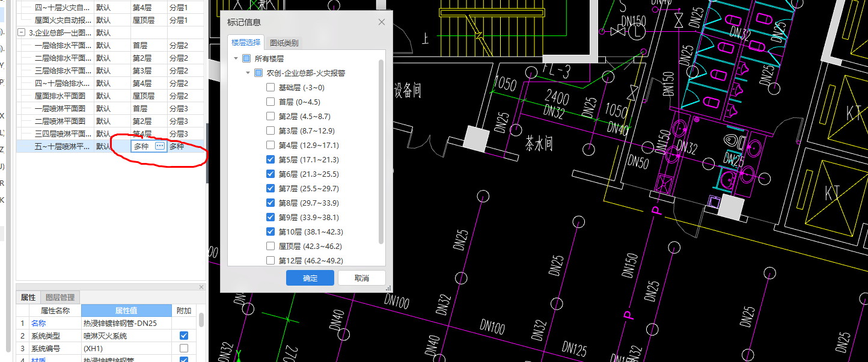Toggle the 农创-企业总部-火灾报警 checkbox
Image resolution: width=868 pixels, height=362 pixels.
point(258,73)
